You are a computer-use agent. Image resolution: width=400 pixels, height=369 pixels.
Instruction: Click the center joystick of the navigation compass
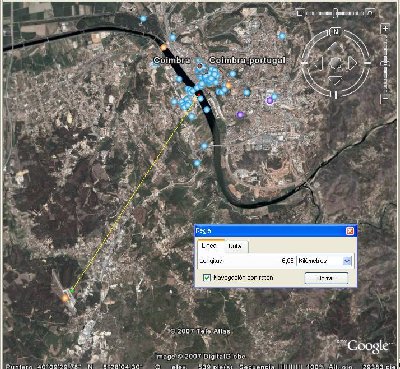click(x=336, y=63)
